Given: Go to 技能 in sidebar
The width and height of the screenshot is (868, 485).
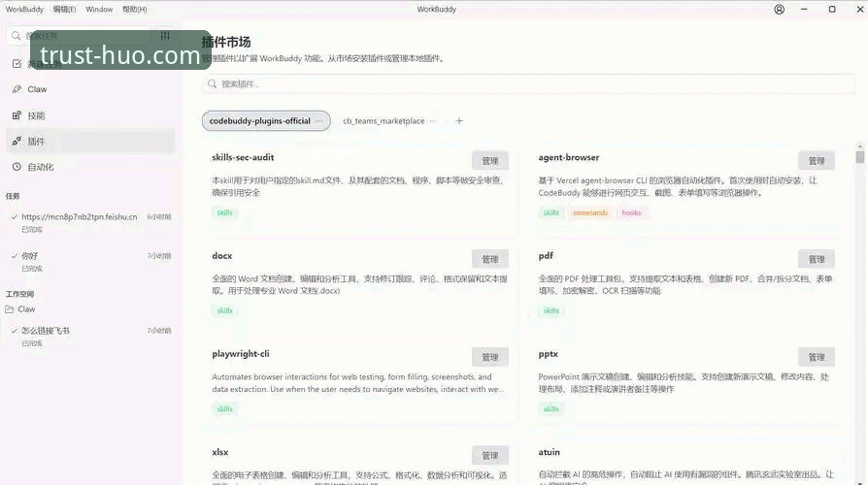Looking at the screenshot, I should click(90, 115).
